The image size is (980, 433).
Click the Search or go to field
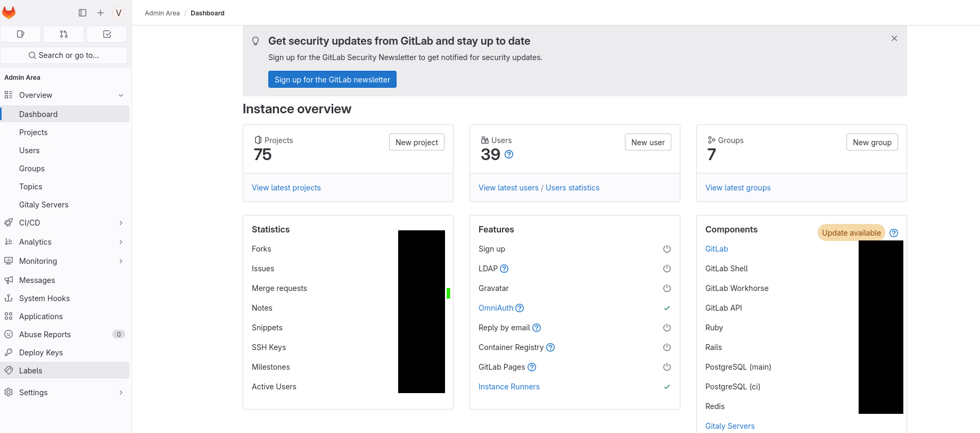[64, 55]
